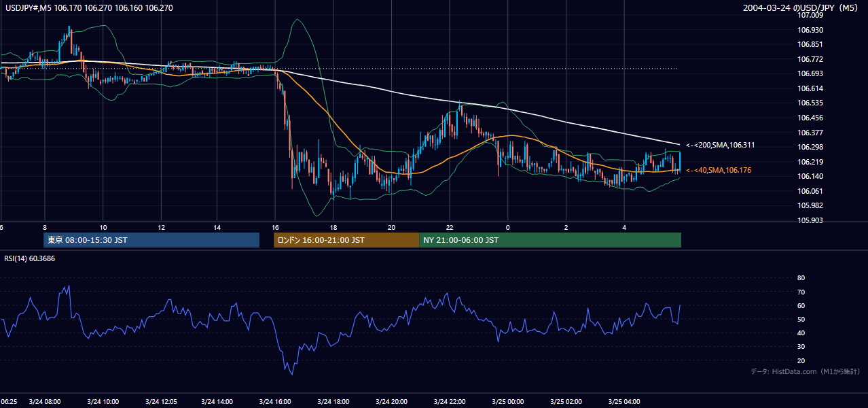The image size is (868, 408).
Task: Click price axis label 106.061
Action: (810, 191)
